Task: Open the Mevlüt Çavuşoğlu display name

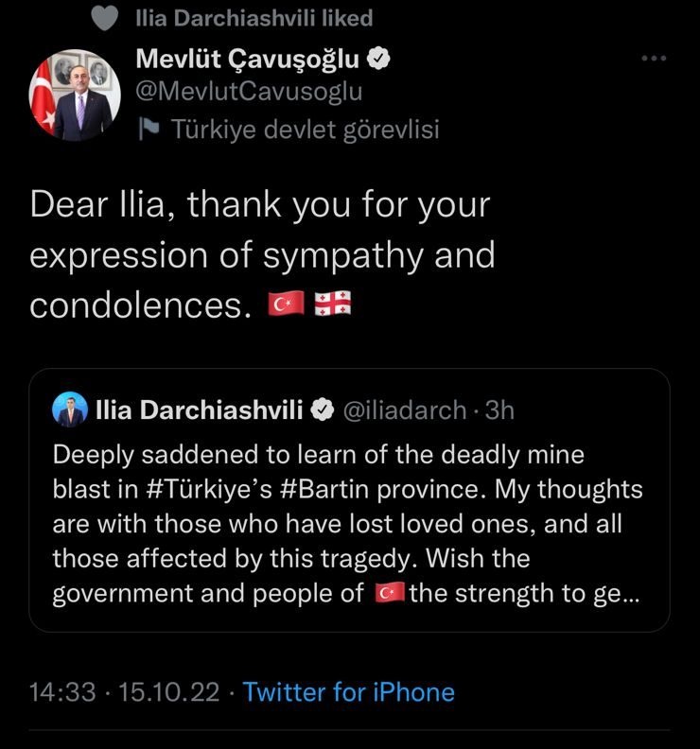Action: (248, 59)
